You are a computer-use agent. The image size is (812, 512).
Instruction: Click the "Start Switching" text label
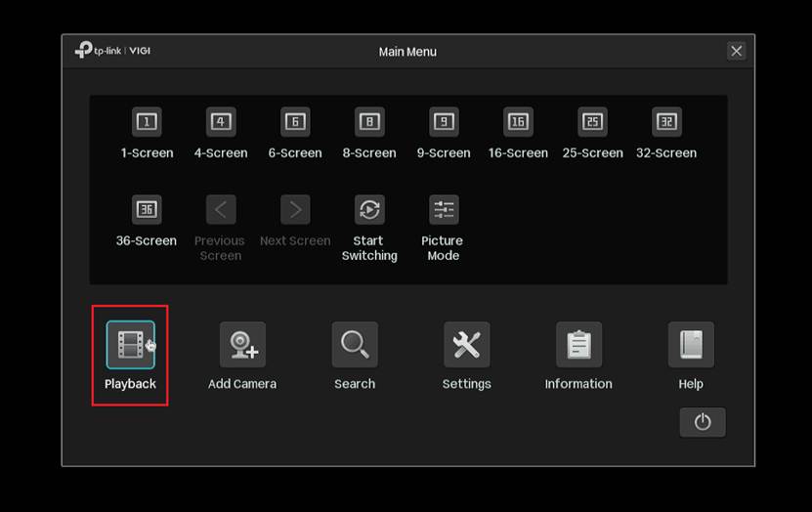point(369,248)
